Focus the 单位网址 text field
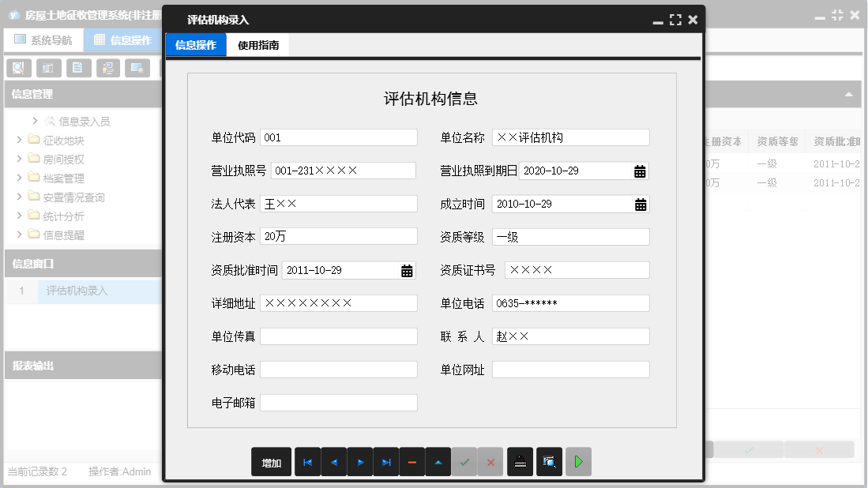Viewport: 868px width, 488px height. pyautogui.click(x=570, y=370)
